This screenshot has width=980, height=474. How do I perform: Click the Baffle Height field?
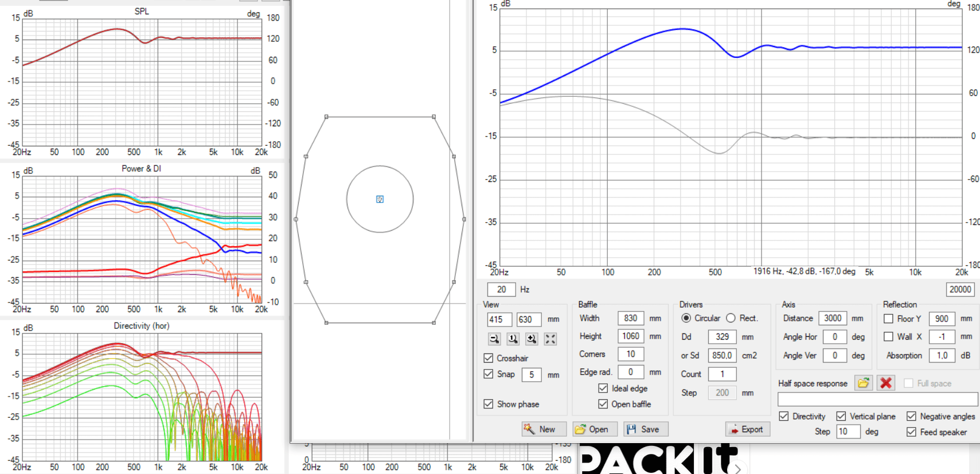[631, 336]
